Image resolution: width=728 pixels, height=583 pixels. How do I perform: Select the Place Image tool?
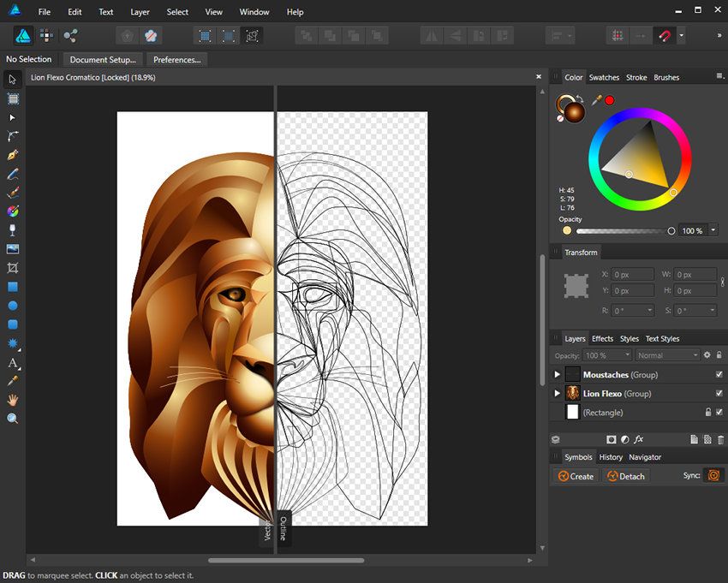pyautogui.click(x=13, y=249)
